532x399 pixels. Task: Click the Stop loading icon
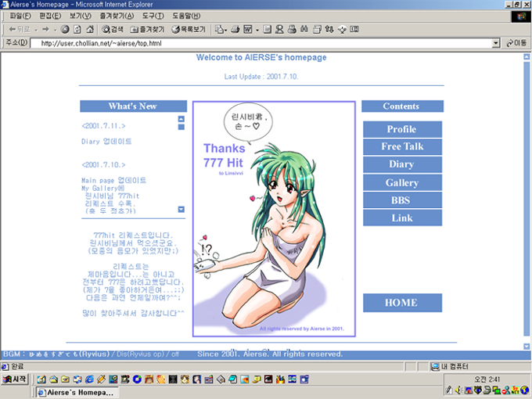pos(65,30)
